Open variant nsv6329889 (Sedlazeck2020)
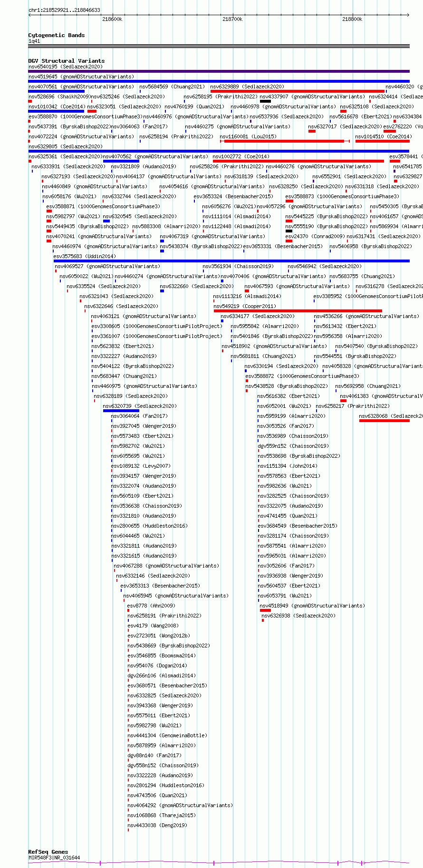The image size is (423, 868). pos(247,87)
